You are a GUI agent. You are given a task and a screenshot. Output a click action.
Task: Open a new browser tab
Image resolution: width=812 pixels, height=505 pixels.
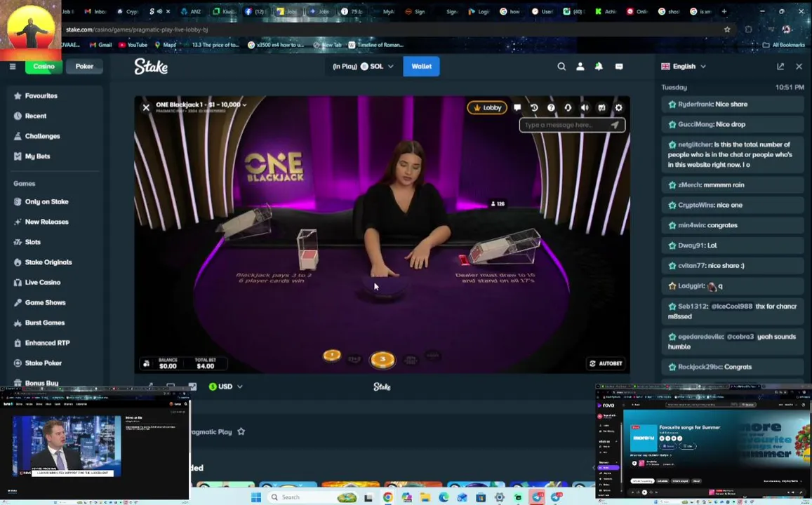(x=724, y=11)
